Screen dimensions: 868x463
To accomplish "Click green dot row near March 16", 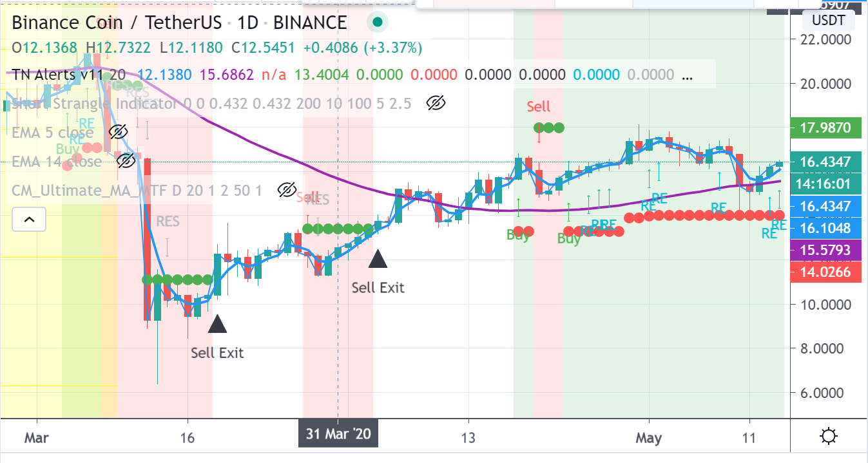I will click(177, 279).
